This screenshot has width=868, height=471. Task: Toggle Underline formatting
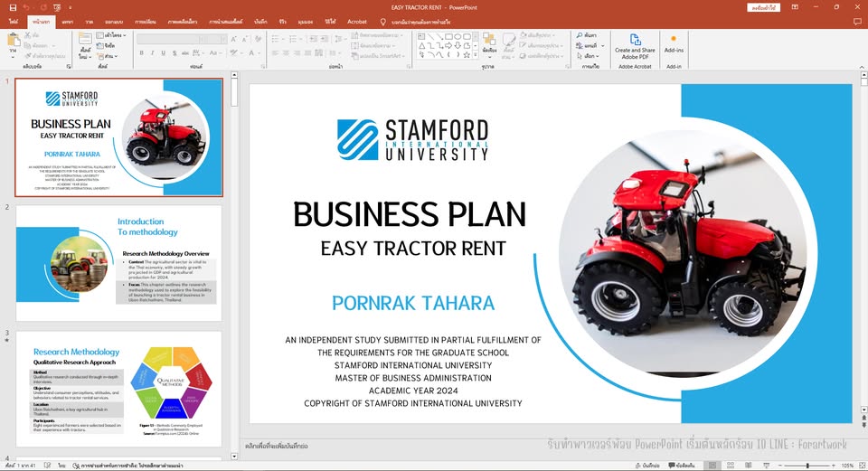coord(164,53)
